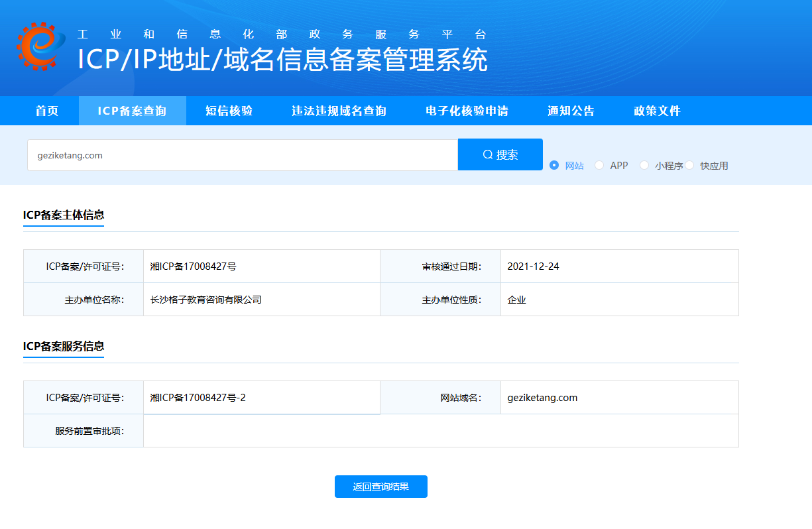This screenshot has height=529, width=812.
Task: Open 违法违规域名查询 menu item
Action: [339, 111]
